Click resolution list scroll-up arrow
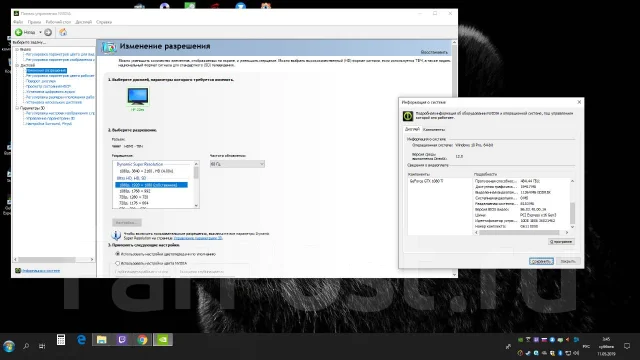 pos(196,164)
